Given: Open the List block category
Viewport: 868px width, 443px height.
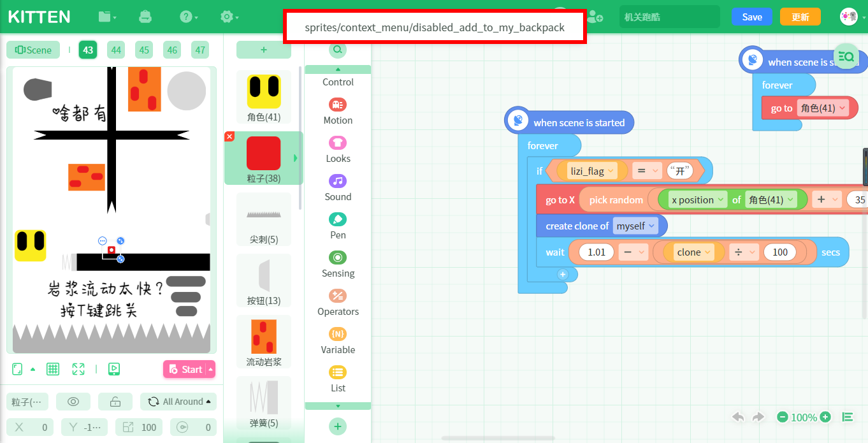Looking at the screenshot, I should point(338,379).
